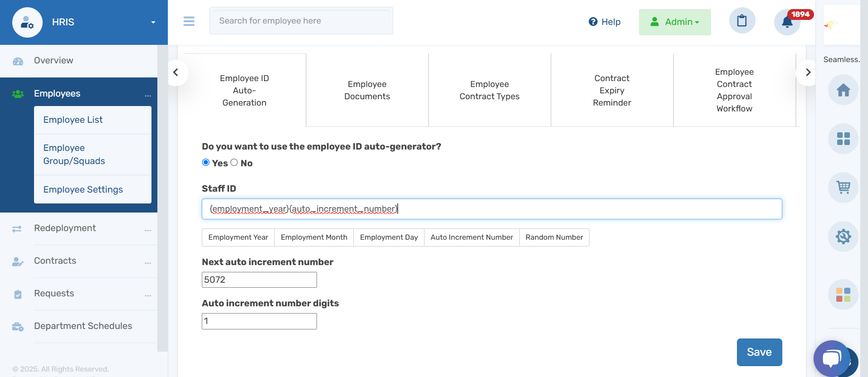Open the Contract Expiry Reminder tab
This screenshot has height=377, width=868.
pos(612,90)
